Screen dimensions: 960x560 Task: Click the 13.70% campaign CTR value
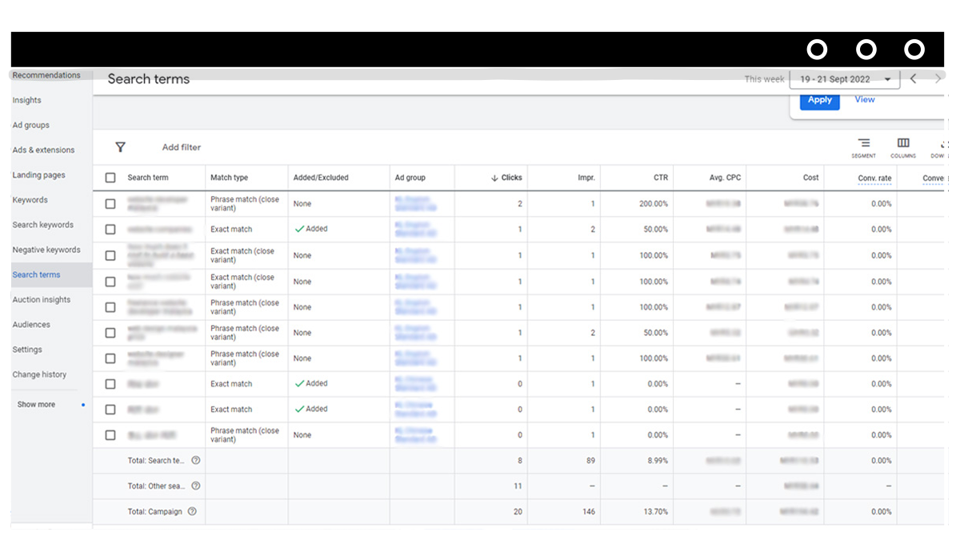(x=654, y=511)
